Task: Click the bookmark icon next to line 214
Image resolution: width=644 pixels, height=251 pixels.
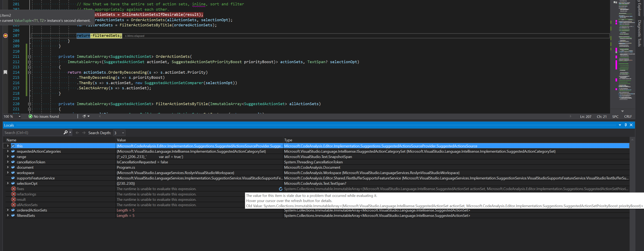Action: tap(6, 72)
